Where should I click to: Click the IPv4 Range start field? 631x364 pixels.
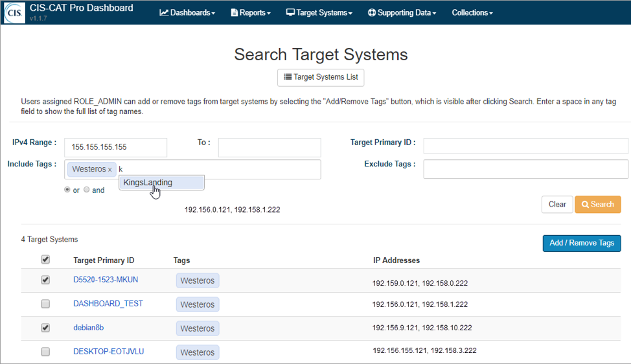coord(115,147)
